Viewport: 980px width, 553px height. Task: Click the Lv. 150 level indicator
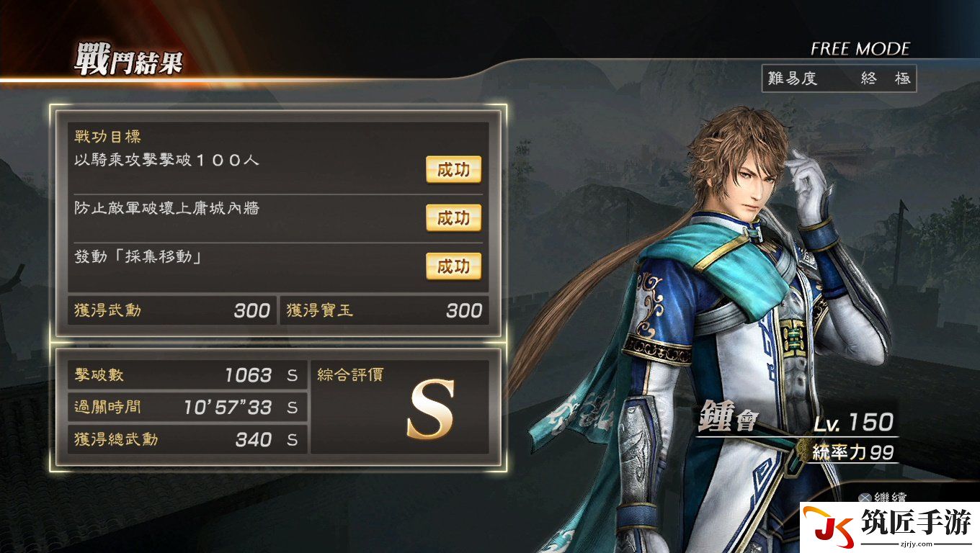tap(853, 423)
